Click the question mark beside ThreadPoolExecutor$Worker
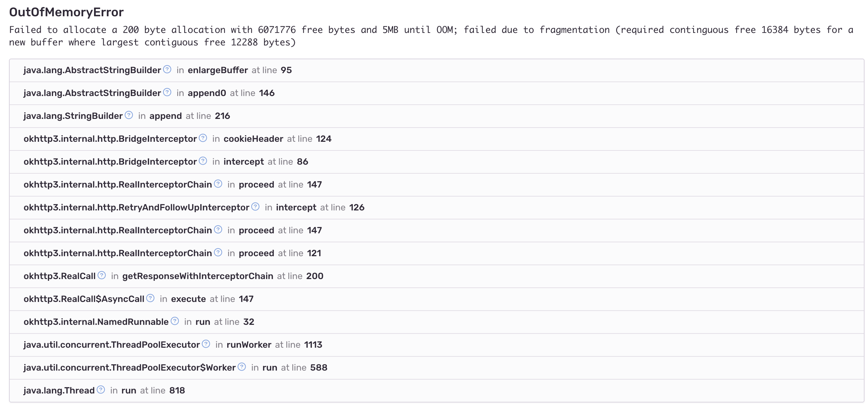 tap(241, 366)
